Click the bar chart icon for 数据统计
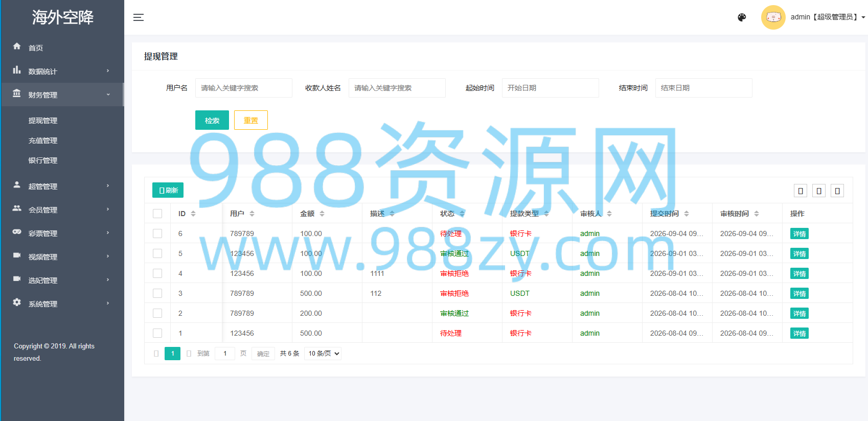 [x=17, y=70]
